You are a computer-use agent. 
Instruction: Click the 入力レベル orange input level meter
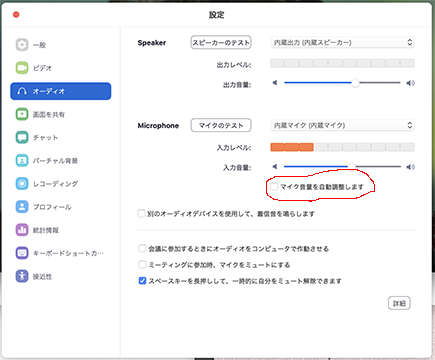pyautogui.click(x=342, y=147)
